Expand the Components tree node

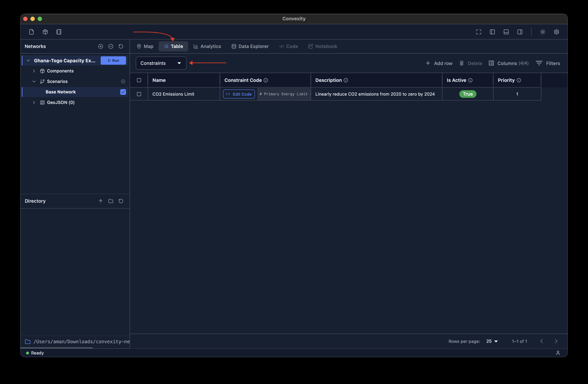[x=34, y=71]
